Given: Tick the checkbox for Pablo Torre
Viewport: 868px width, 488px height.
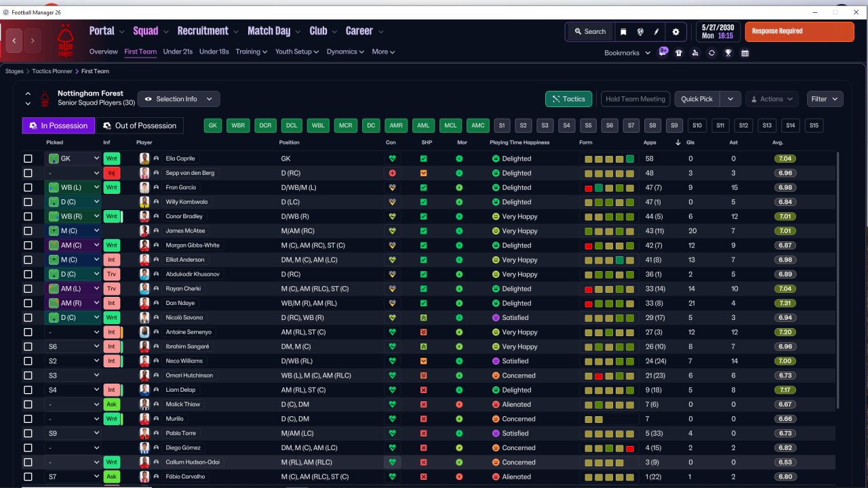Looking at the screenshot, I should point(28,433).
